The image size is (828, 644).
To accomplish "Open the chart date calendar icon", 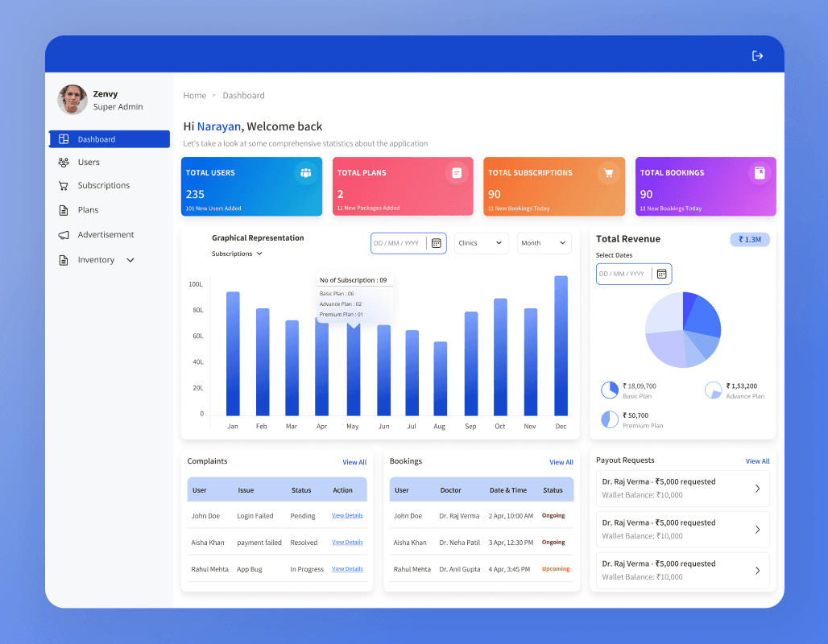I will point(437,243).
